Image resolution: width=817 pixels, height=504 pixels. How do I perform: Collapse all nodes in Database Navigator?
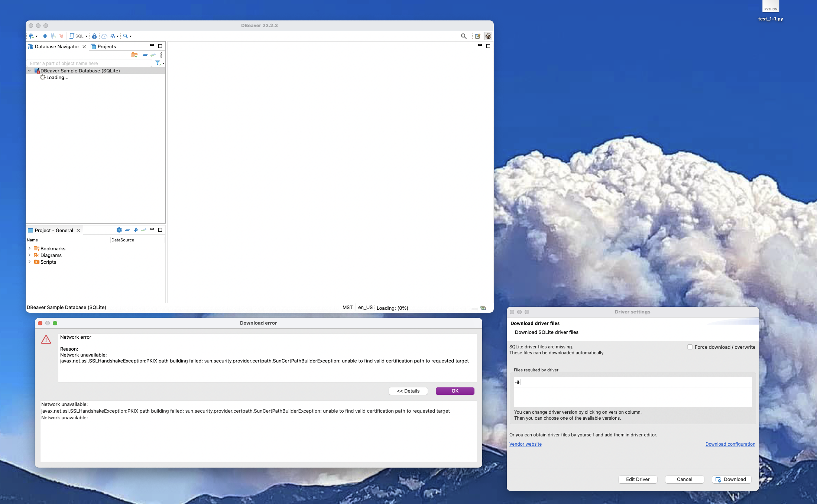pos(145,55)
